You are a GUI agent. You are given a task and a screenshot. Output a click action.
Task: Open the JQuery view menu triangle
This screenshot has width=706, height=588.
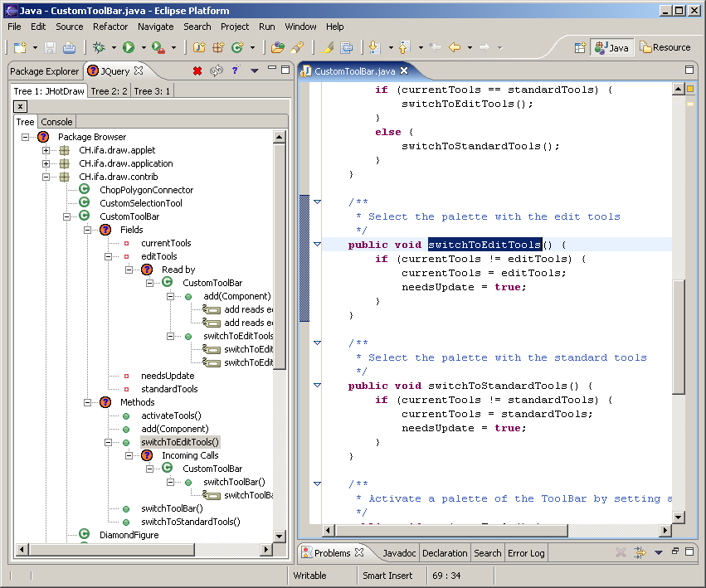click(x=255, y=70)
